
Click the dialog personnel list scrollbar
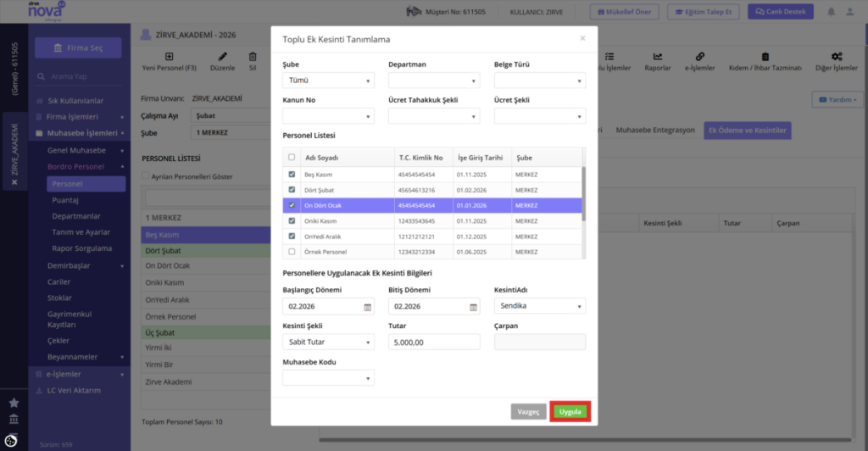(x=583, y=193)
